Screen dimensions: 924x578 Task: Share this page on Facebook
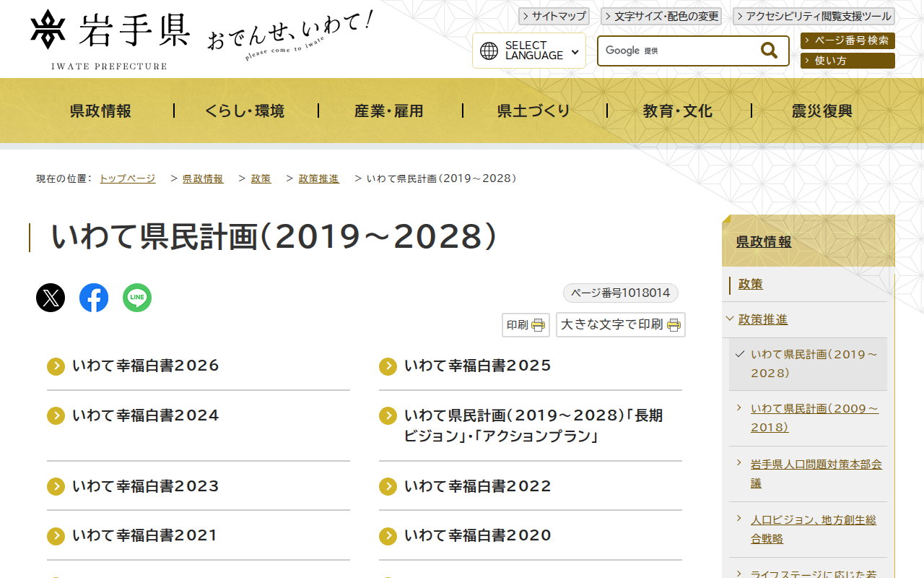(x=94, y=298)
